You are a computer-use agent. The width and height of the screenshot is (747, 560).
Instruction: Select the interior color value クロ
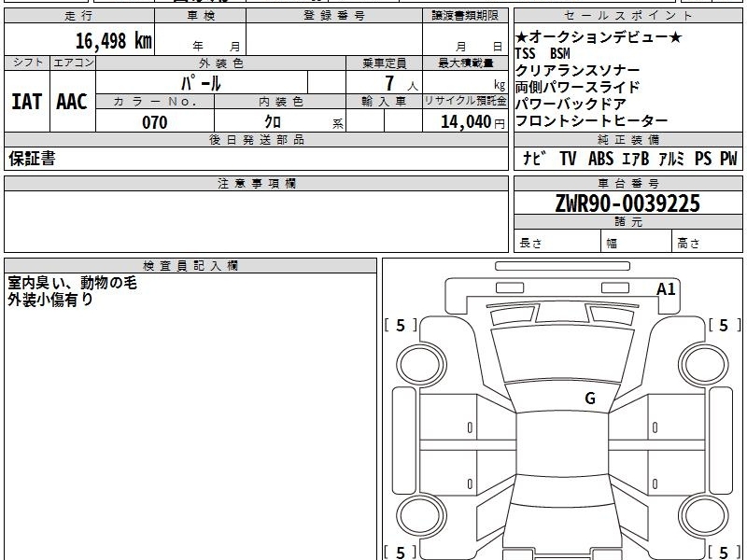[x=273, y=122]
